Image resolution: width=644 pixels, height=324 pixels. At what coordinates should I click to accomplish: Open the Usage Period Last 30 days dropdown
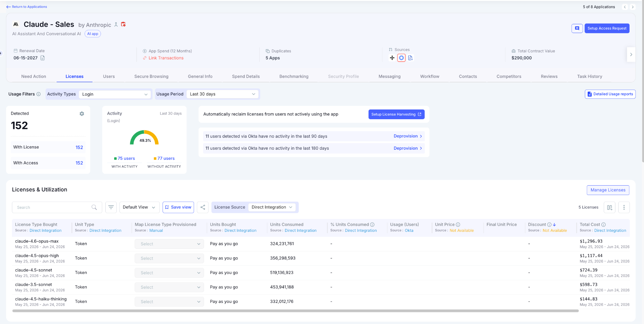tap(222, 94)
